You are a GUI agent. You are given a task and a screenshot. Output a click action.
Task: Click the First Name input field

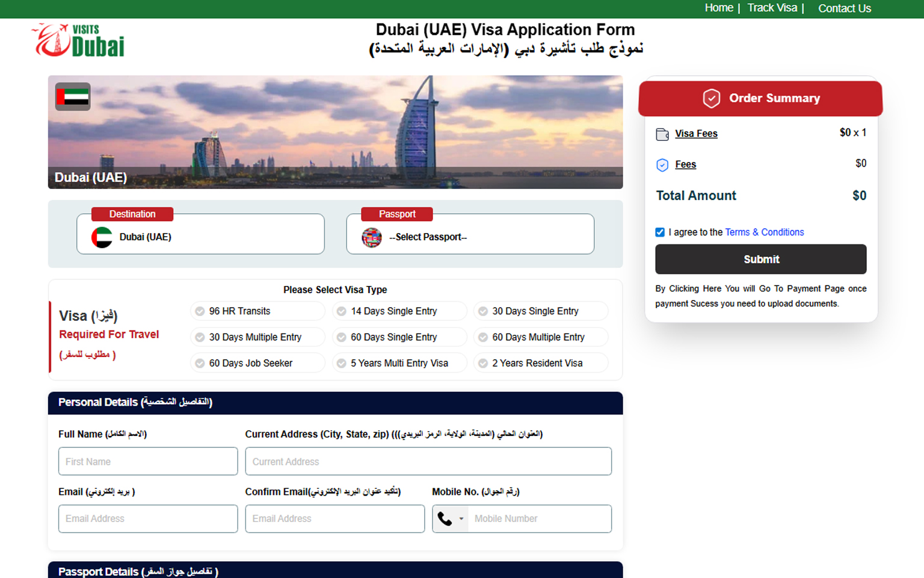click(148, 462)
